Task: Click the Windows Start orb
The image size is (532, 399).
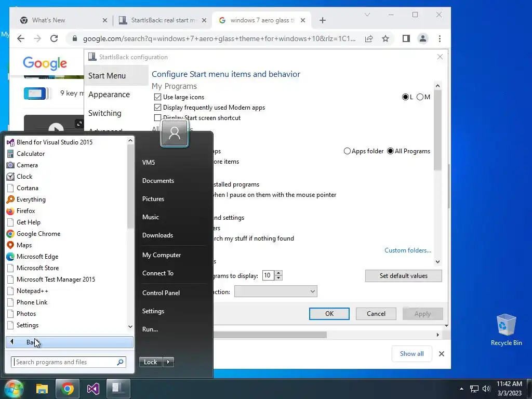Action: point(14,389)
